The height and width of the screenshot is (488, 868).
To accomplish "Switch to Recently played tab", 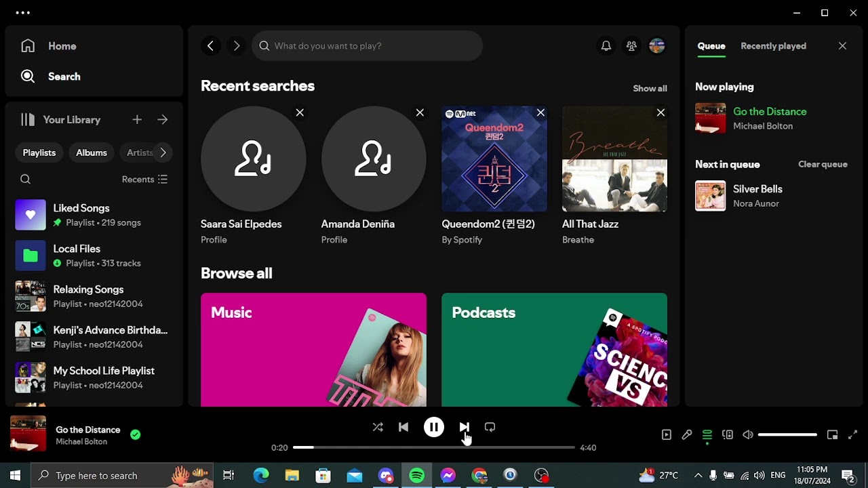I will [x=773, y=46].
